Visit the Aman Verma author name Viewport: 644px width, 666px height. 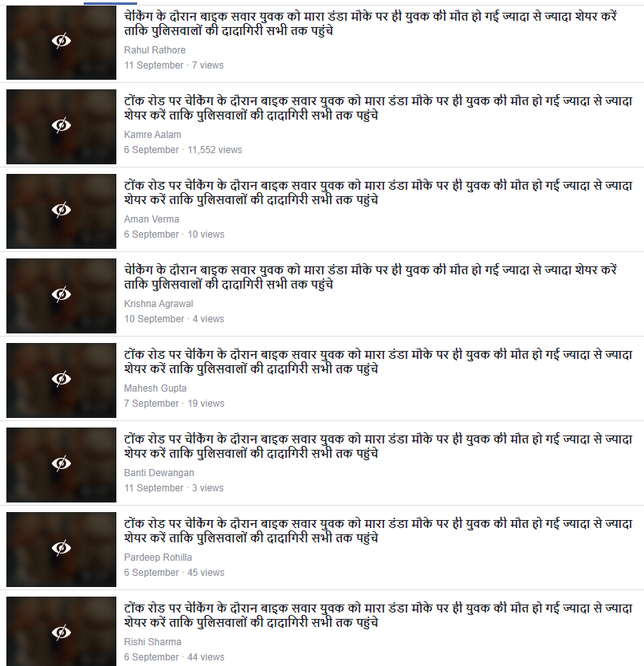[151, 219]
